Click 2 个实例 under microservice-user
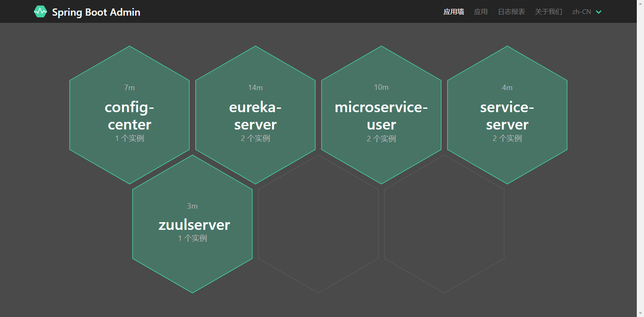 [x=381, y=139]
